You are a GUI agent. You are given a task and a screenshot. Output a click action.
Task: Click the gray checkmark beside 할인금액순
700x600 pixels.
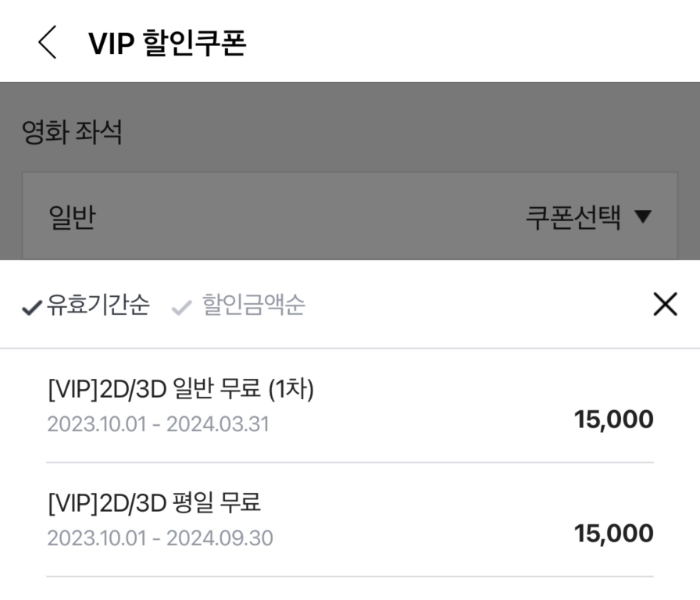[x=181, y=307]
